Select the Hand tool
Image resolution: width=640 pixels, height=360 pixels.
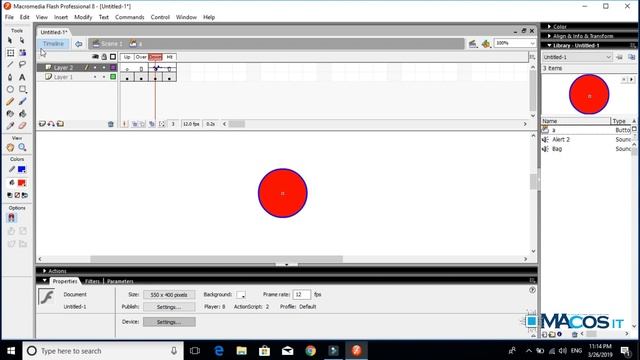[10, 147]
